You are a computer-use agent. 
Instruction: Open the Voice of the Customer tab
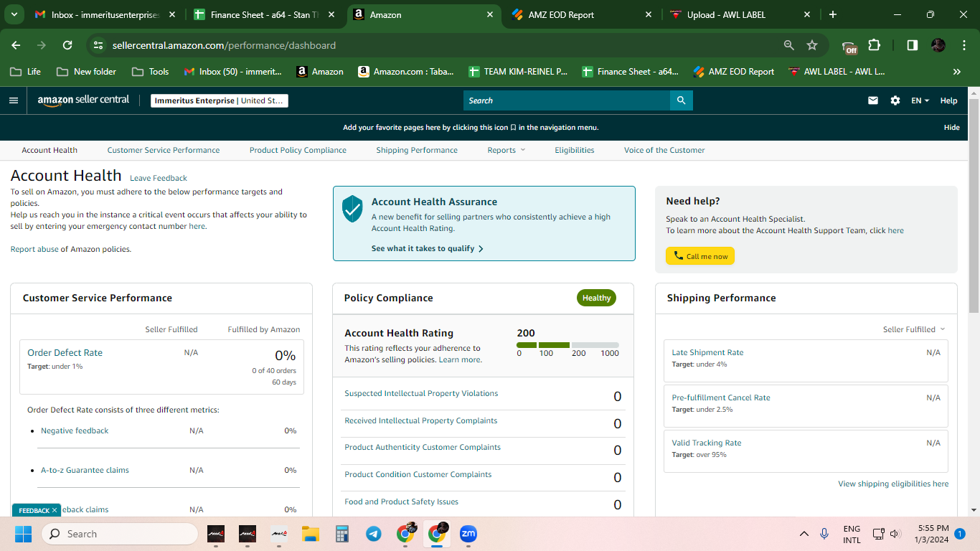[664, 150]
